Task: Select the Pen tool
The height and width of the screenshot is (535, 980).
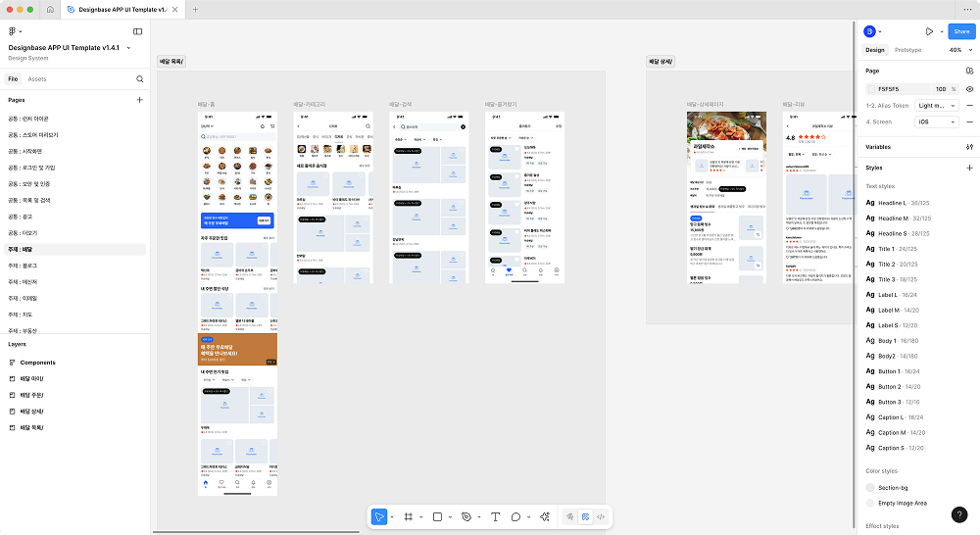Action: tap(466, 516)
